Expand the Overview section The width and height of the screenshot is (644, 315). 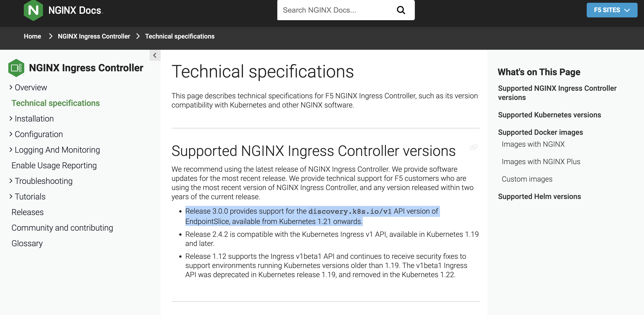(x=11, y=88)
